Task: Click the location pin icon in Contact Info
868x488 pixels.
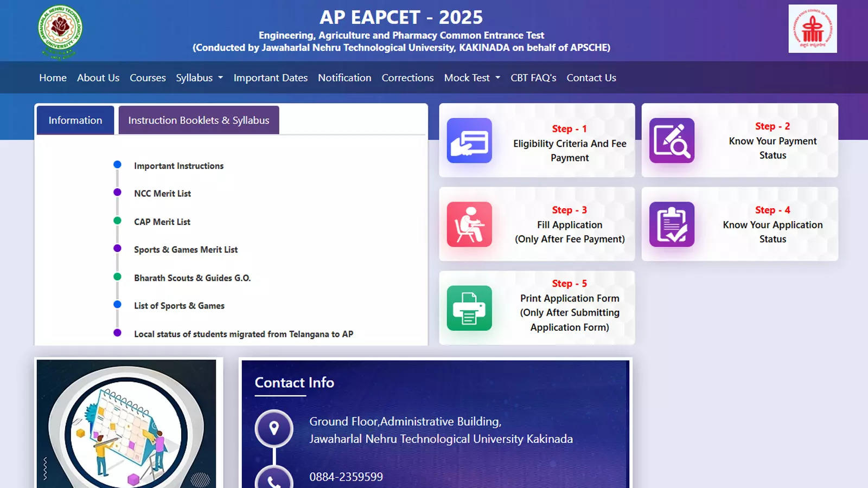Action: [x=274, y=429]
